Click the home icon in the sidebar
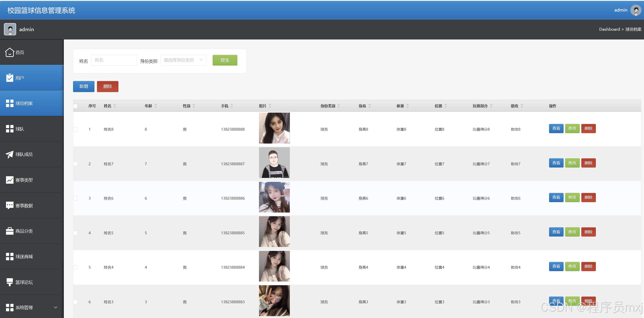 tap(9, 52)
